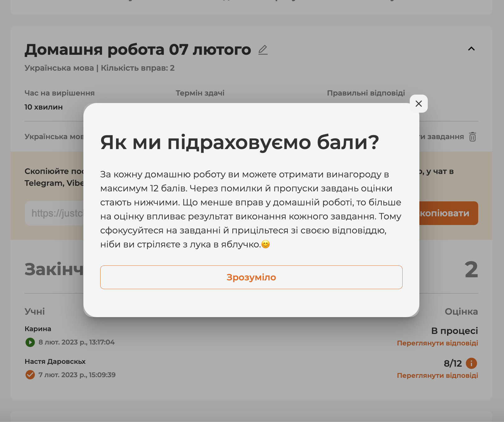Viewport: 504px width, 422px height.
Task: Open 'Переглянути відповіді' for Настя Даровськх
Action: coord(437,375)
